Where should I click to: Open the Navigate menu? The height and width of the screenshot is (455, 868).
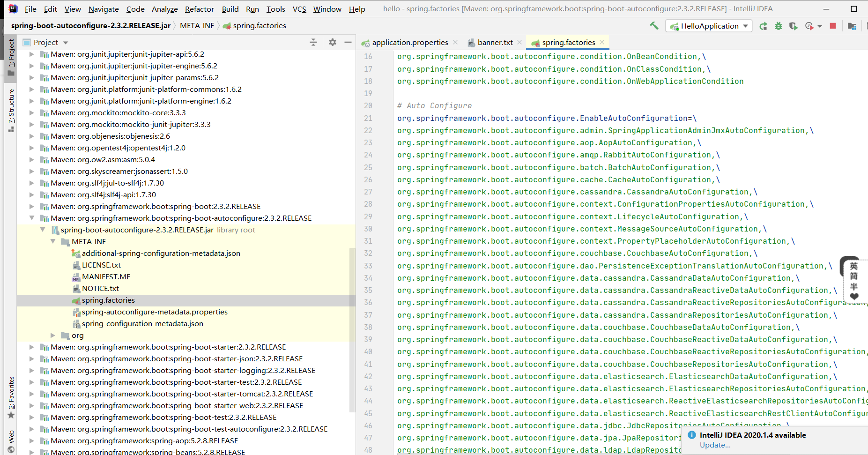104,9
